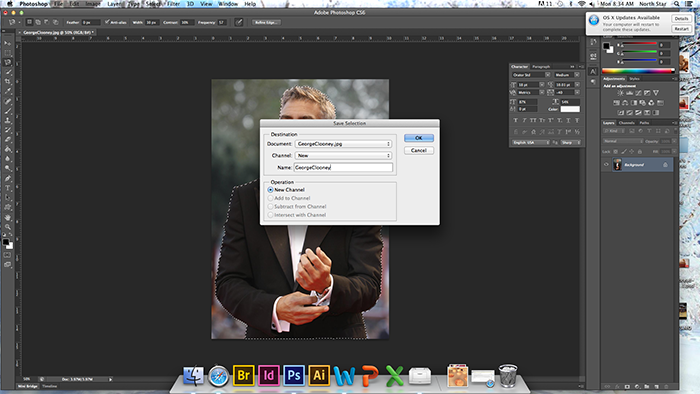700x394 pixels.
Task: Select the Move tool
Action: point(8,43)
